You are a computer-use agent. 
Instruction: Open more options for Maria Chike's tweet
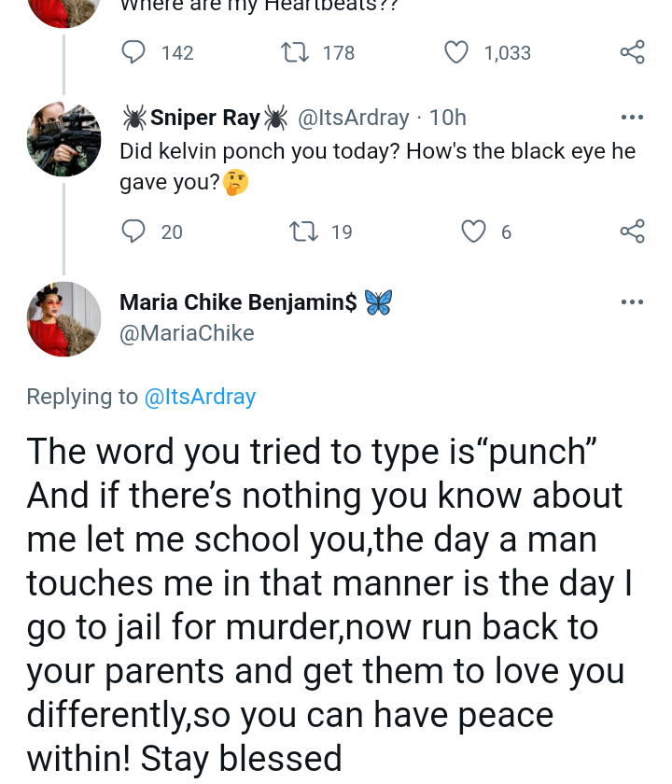632,302
